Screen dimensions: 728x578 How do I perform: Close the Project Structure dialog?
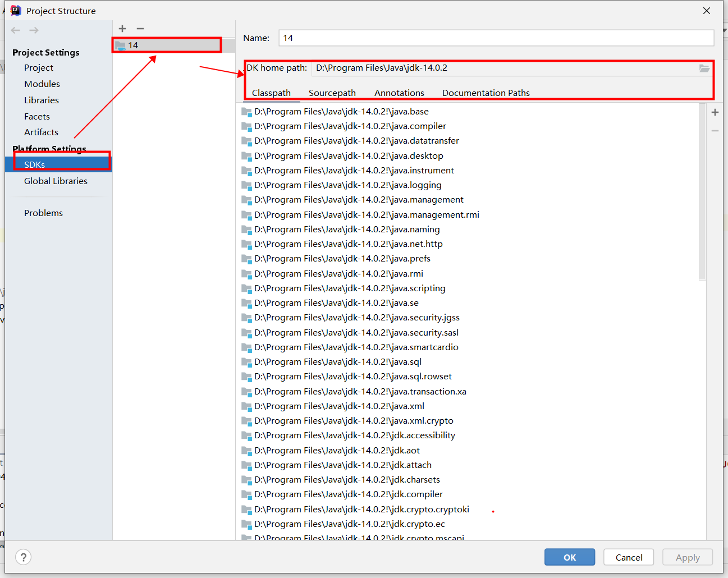click(707, 11)
